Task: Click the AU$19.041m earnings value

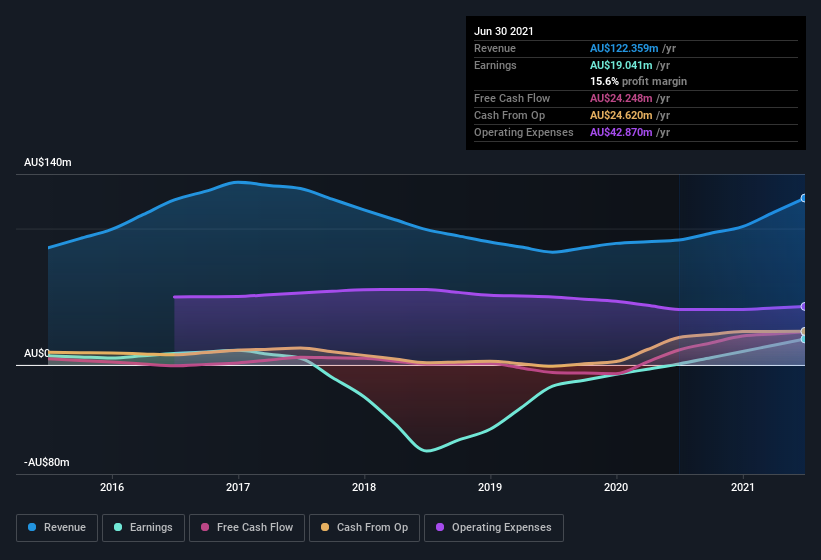Action: (x=621, y=65)
